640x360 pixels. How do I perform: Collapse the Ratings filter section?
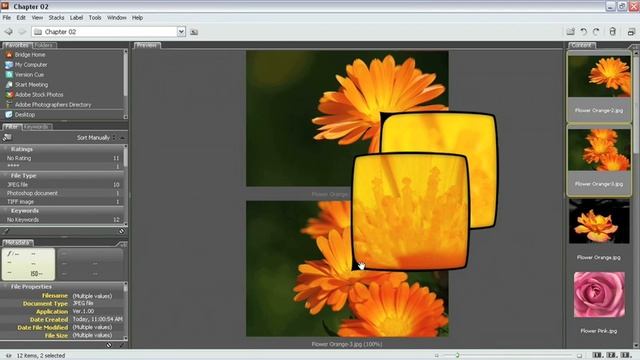tap(6, 149)
